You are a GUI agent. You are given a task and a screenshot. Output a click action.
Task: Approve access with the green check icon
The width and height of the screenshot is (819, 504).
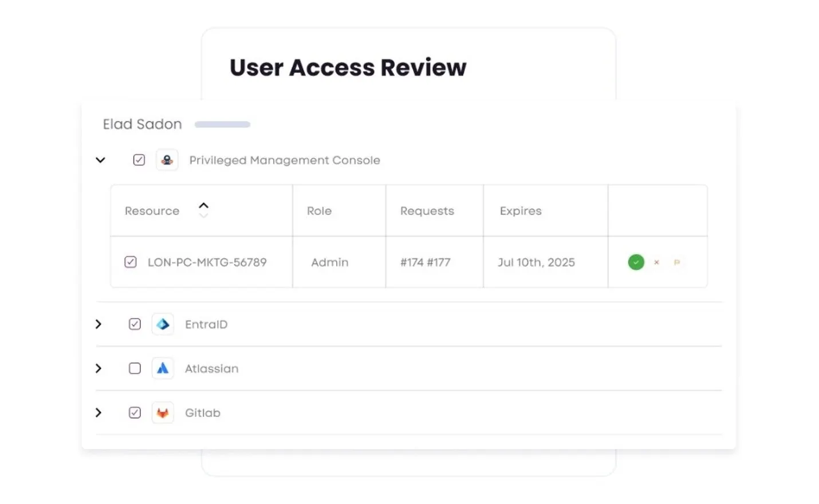(636, 262)
